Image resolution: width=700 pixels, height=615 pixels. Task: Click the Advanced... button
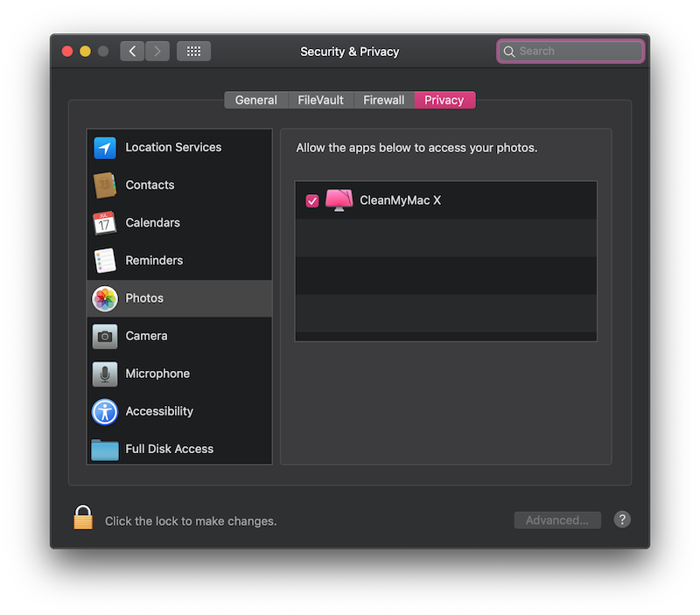(557, 521)
